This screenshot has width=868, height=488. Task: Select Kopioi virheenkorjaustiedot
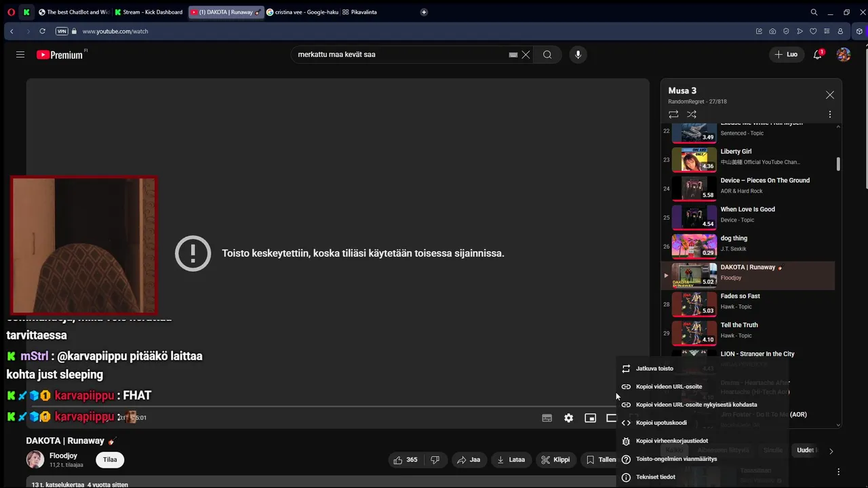(x=703, y=441)
